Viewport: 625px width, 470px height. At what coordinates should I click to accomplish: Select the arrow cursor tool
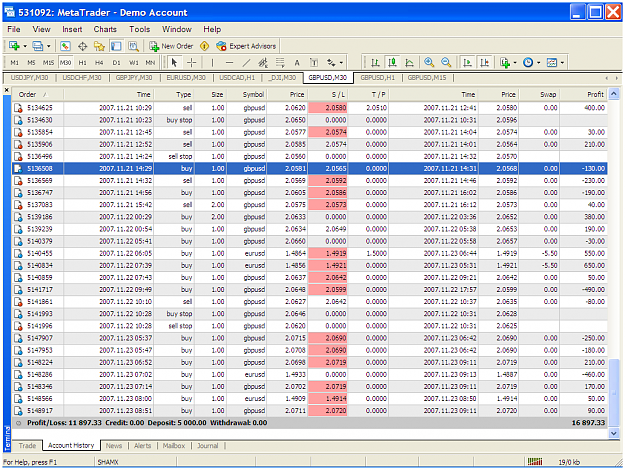174,63
